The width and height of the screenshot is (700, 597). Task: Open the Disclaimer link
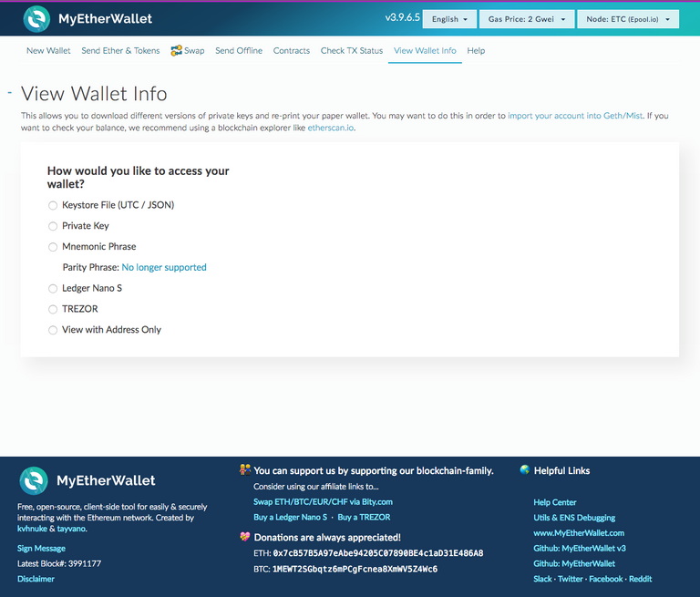pos(36,579)
